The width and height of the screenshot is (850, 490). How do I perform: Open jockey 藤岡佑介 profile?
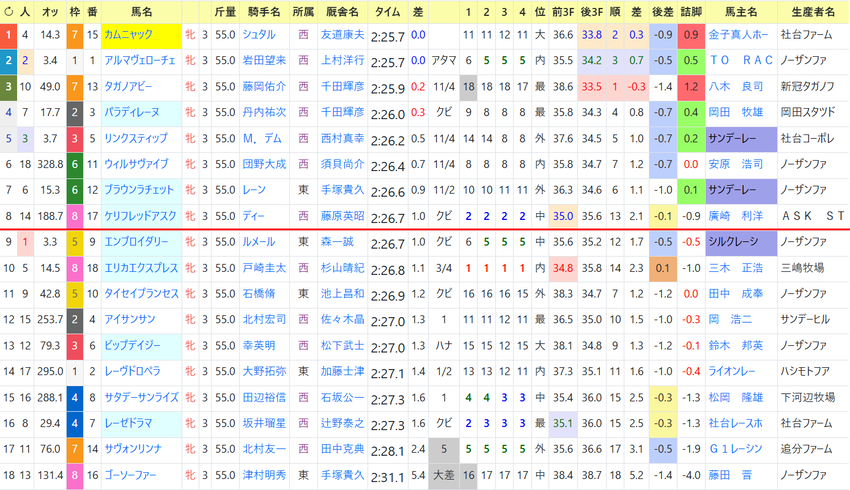tap(264, 86)
